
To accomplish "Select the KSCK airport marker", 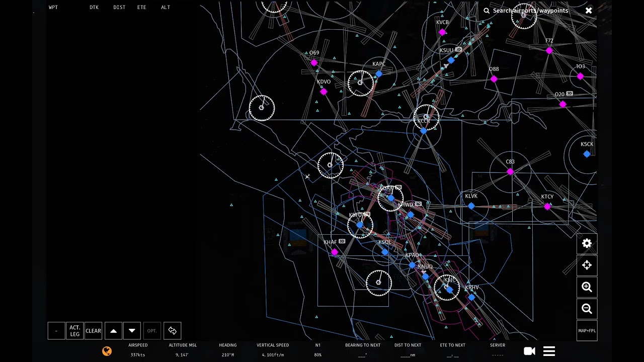I will coord(587,154).
